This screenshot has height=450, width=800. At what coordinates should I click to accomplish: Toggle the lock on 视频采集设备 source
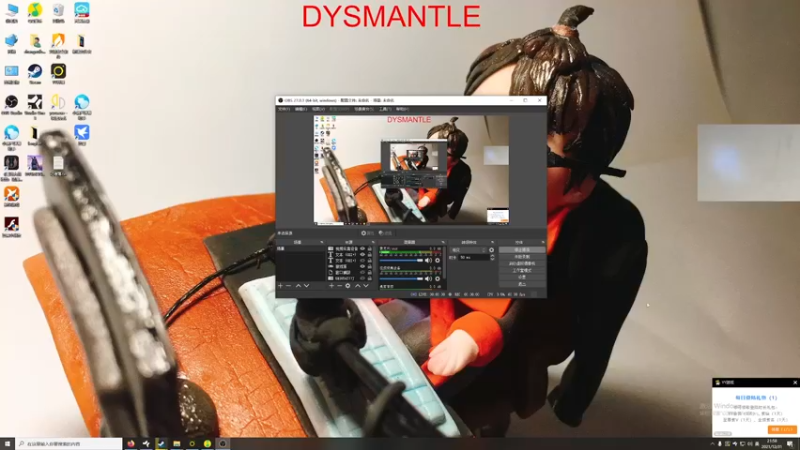click(370, 248)
